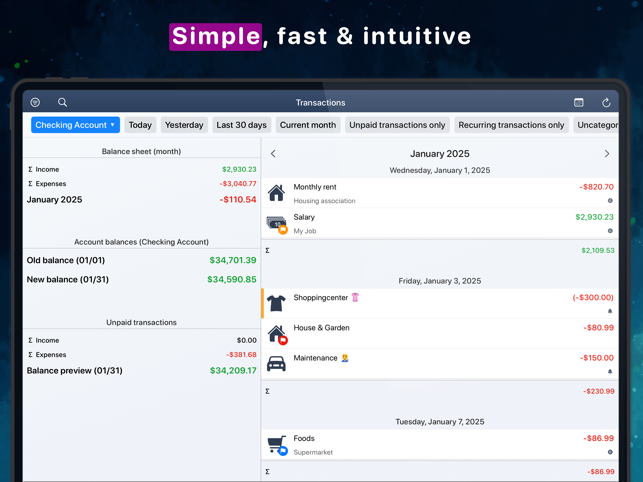Click the -$150.00 maintenance amount
Image resolution: width=643 pixels, height=482 pixels.
click(597, 358)
